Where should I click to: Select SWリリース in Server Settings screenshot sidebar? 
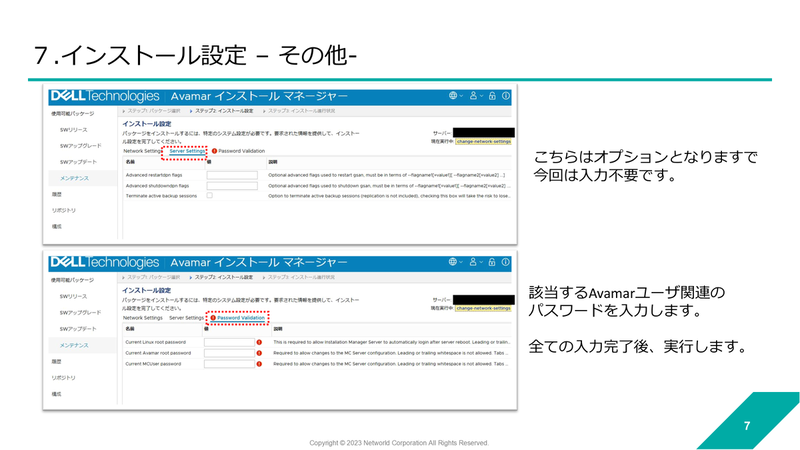[x=73, y=130]
